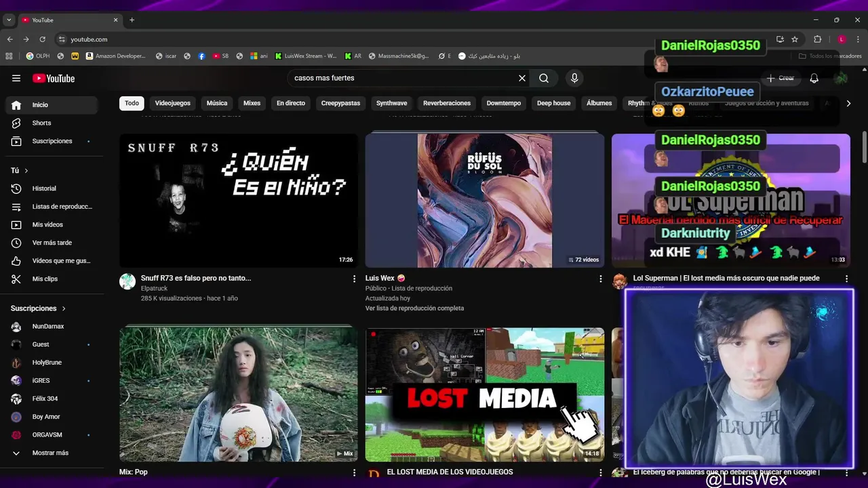Open the Amazon Developer bookmark
868x488 pixels.
tap(115, 56)
